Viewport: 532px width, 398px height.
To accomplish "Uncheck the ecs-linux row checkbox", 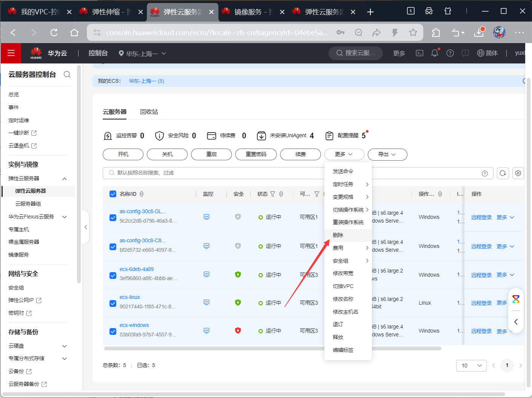I will 113,304.
